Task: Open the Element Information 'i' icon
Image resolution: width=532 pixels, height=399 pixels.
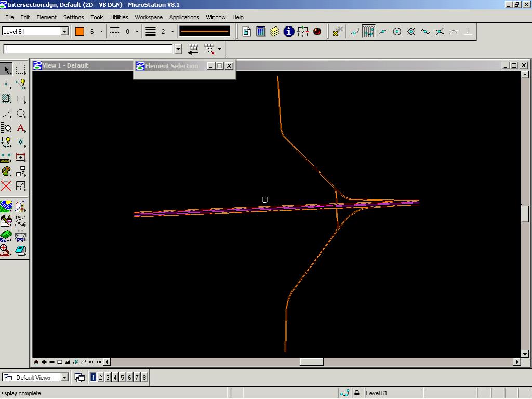Action: point(289,32)
